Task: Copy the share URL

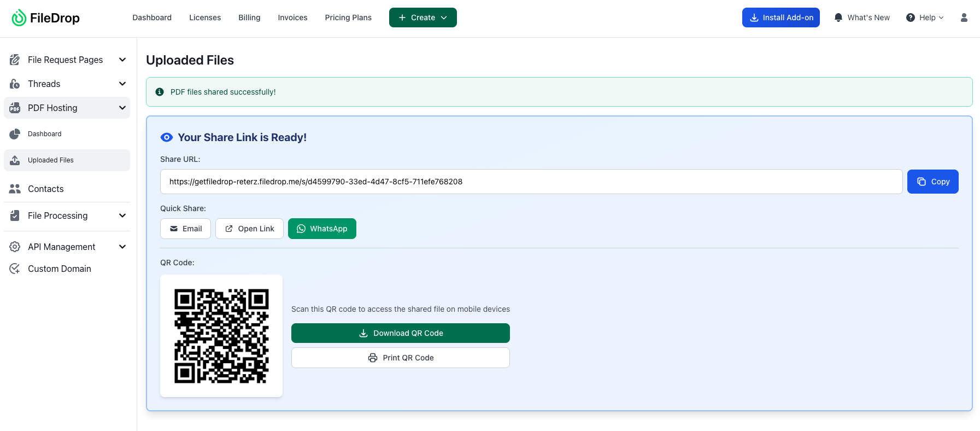Action: point(932,182)
